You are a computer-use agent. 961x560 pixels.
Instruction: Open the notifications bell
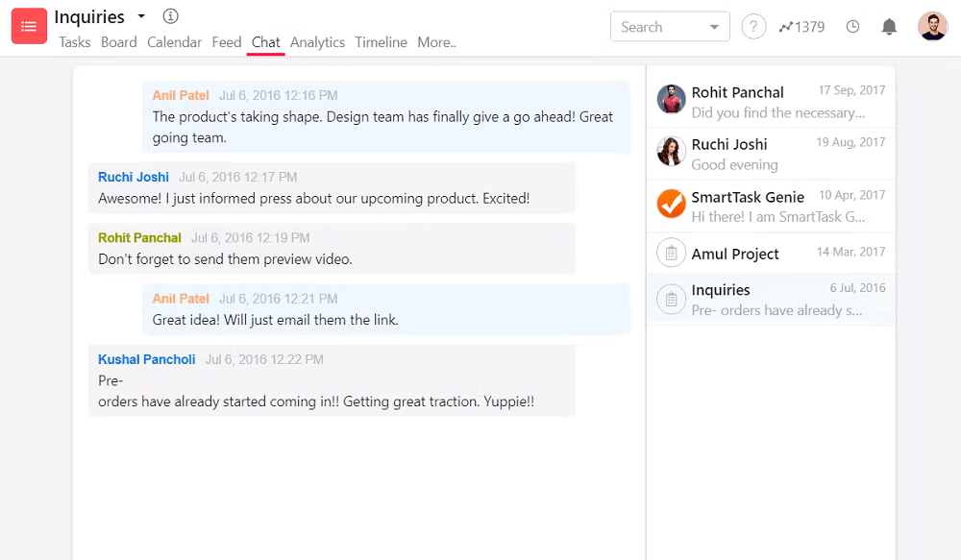(889, 27)
